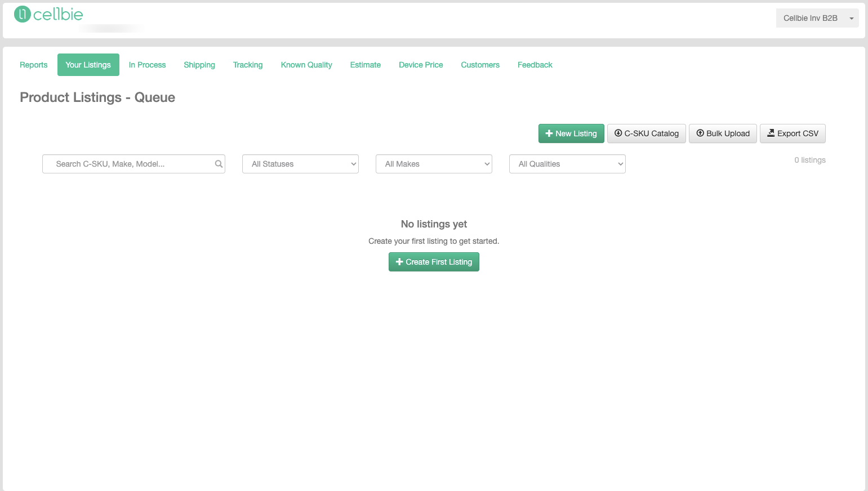Screen dimensions: 868x491
Task: Open the C-SKU Catalog
Action: [x=647, y=133]
